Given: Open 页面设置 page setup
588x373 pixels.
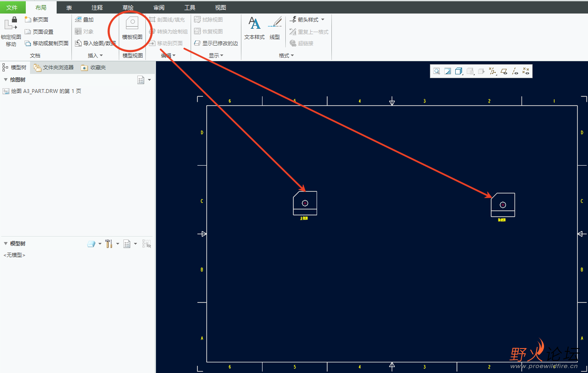Looking at the screenshot, I should pyautogui.click(x=39, y=32).
